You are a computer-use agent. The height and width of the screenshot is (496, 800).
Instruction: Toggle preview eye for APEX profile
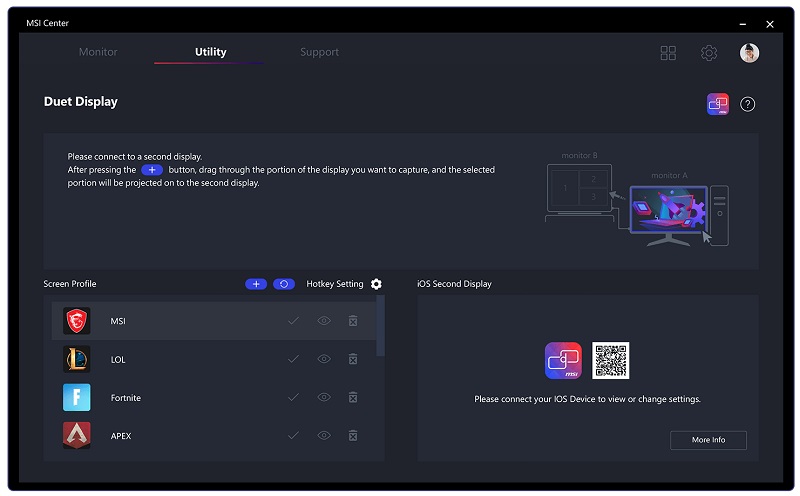[324, 435]
